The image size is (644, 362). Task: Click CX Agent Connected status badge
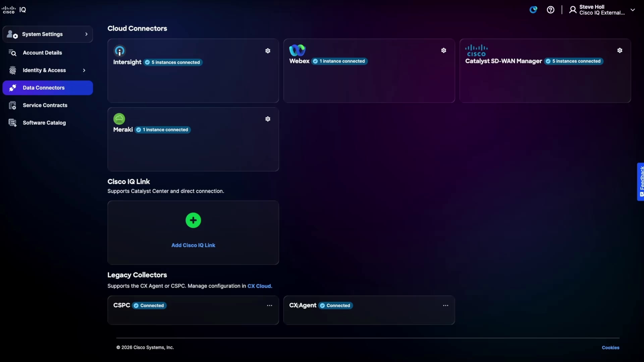click(335, 306)
